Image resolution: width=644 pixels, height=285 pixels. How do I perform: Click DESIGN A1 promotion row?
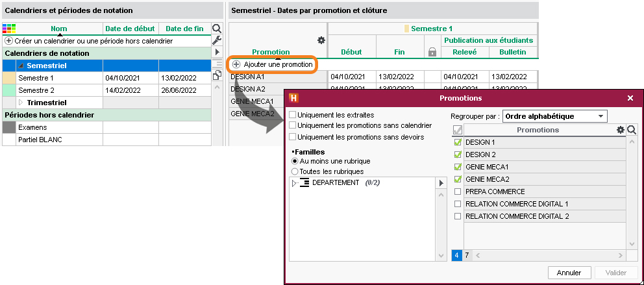tap(278, 77)
